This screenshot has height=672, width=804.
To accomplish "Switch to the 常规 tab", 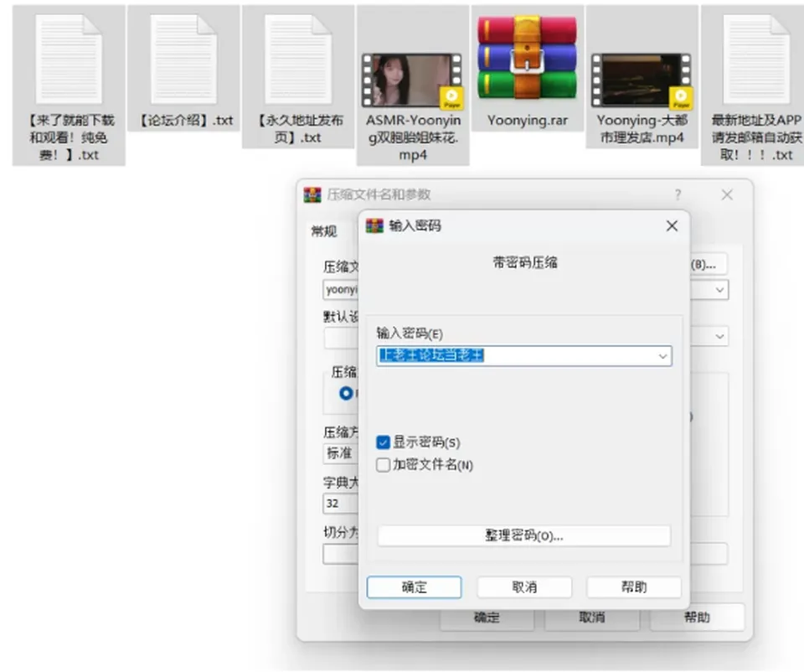I will tap(324, 232).
